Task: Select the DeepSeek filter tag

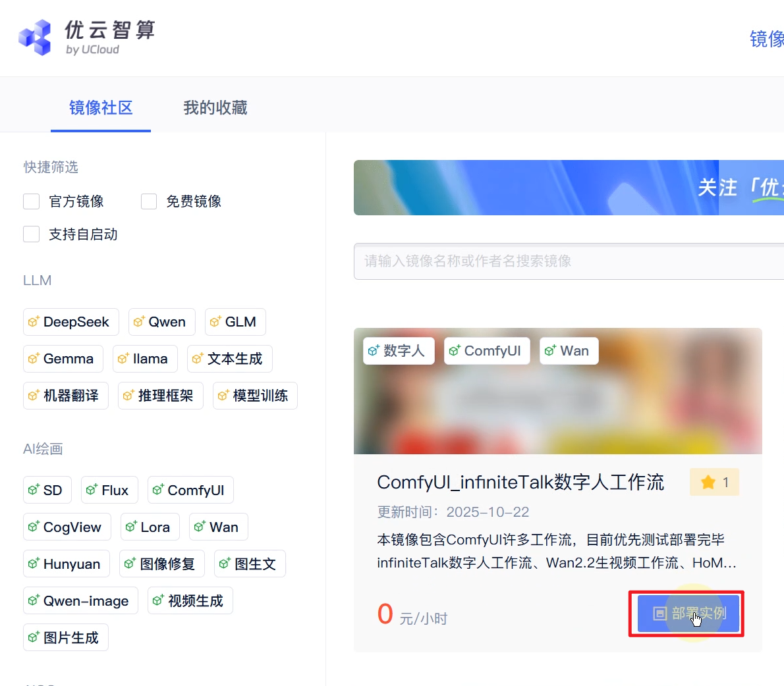Action: tap(71, 322)
